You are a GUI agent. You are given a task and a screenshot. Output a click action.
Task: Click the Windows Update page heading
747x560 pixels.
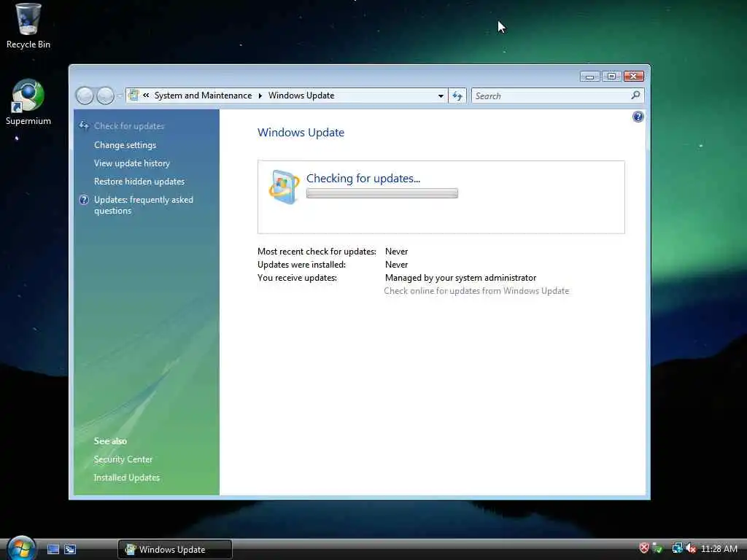301,133
